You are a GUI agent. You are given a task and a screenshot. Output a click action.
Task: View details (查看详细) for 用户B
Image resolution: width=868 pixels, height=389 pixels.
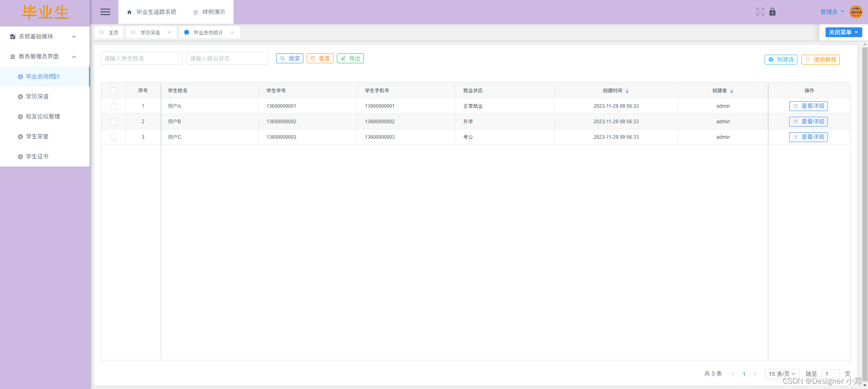(808, 122)
